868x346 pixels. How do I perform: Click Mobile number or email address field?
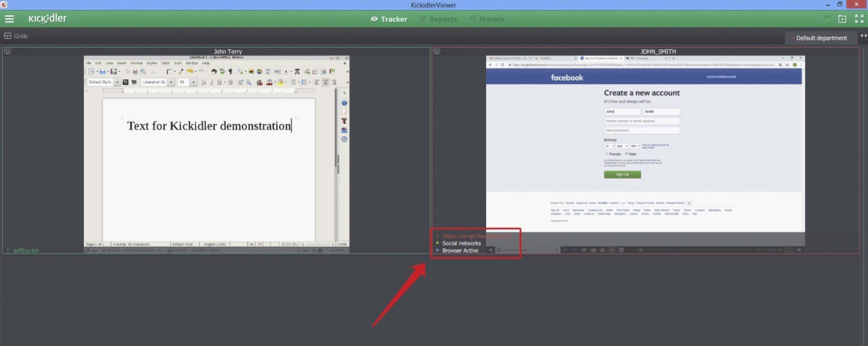tap(642, 121)
